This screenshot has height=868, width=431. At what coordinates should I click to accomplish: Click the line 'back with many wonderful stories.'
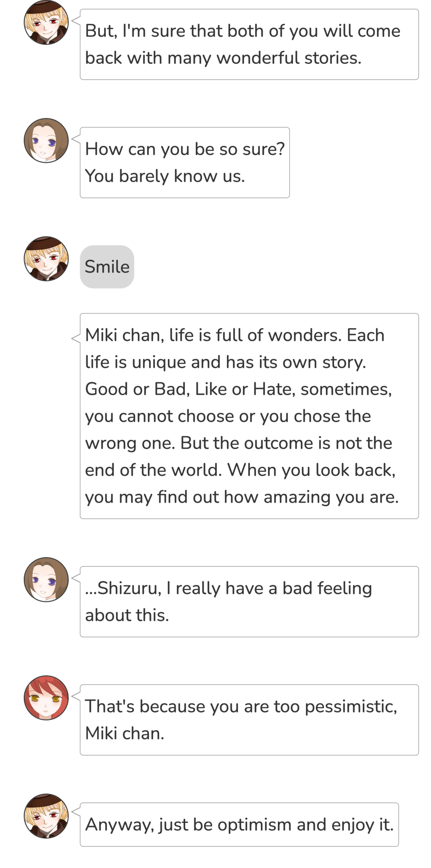tap(223, 58)
